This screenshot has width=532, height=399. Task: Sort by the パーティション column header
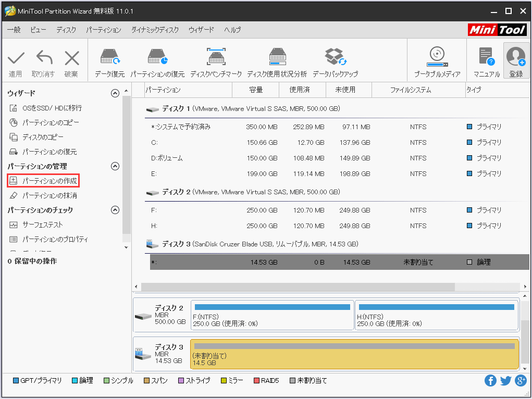point(188,90)
